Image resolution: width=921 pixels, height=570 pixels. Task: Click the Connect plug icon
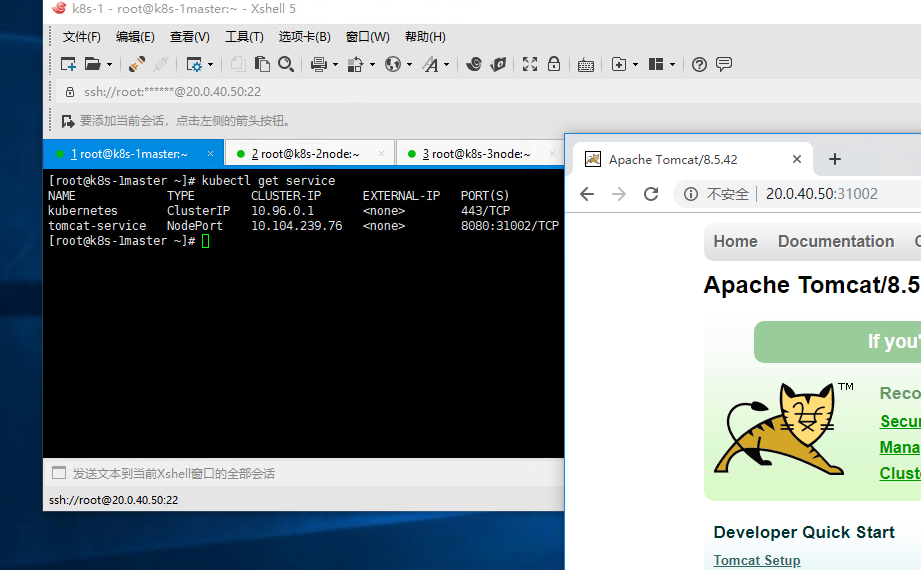click(137, 64)
